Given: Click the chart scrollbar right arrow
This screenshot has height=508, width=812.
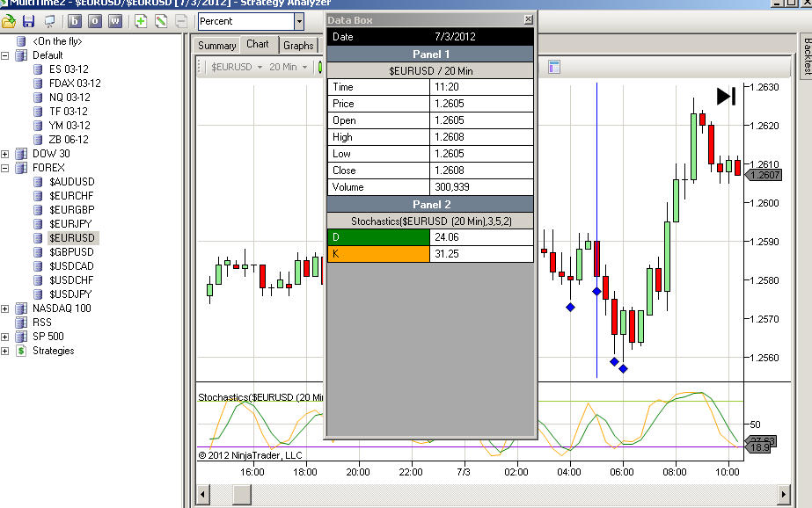Looking at the screenshot, I should click(x=784, y=495).
